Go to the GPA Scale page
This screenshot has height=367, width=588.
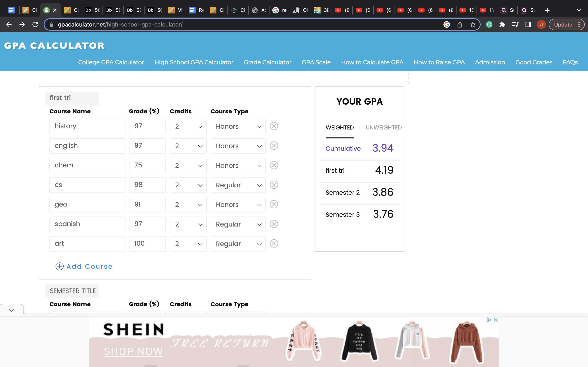click(316, 62)
